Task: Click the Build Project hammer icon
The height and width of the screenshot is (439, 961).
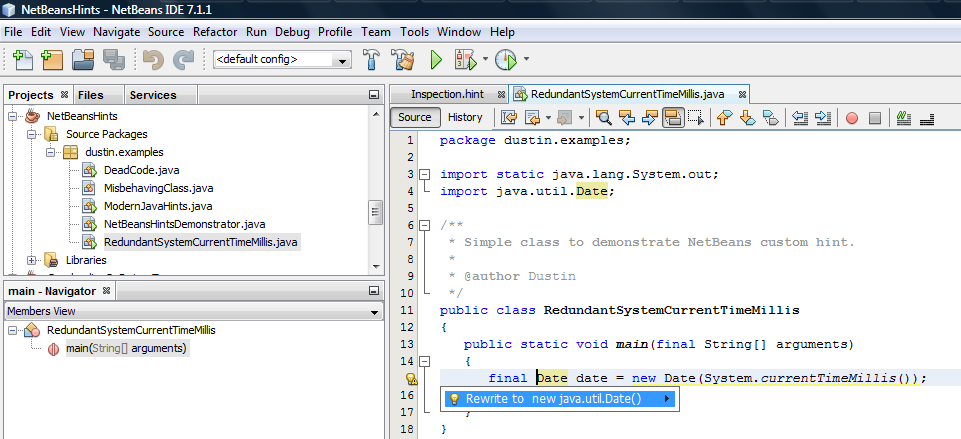Action: coord(372,59)
